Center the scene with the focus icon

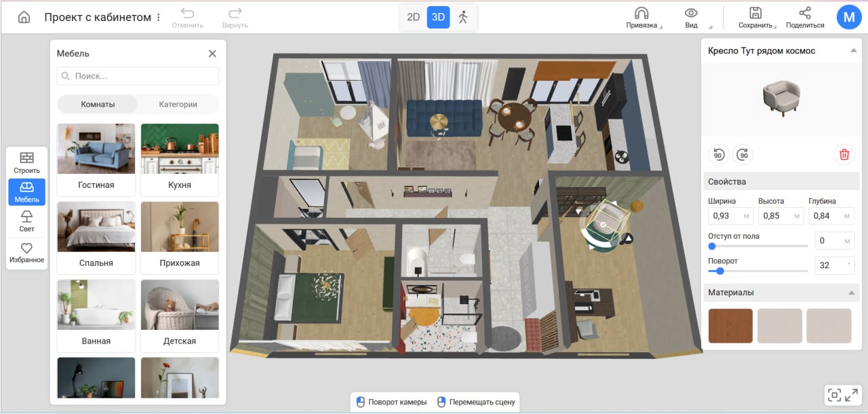coord(835,394)
